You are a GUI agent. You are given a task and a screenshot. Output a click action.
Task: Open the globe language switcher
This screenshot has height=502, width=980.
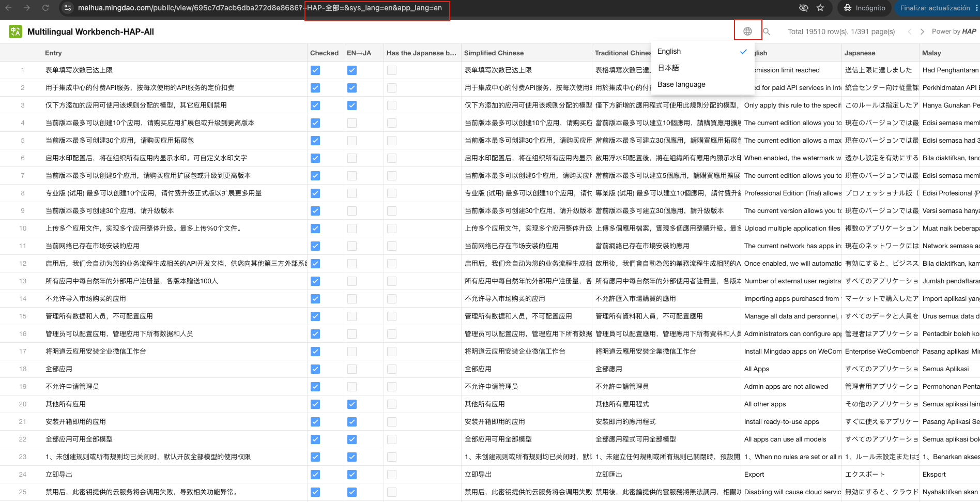(x=747, y=32)
